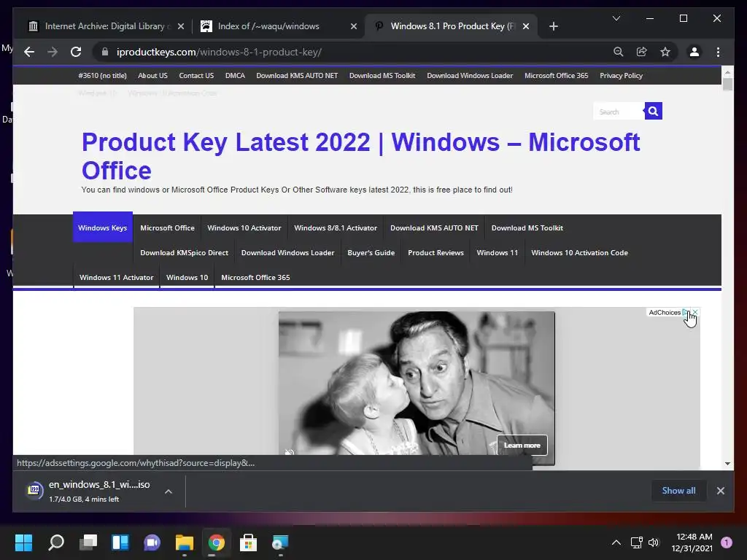Open clock and date in taskbar
The image size is (747, 560).
coord(692,542)
